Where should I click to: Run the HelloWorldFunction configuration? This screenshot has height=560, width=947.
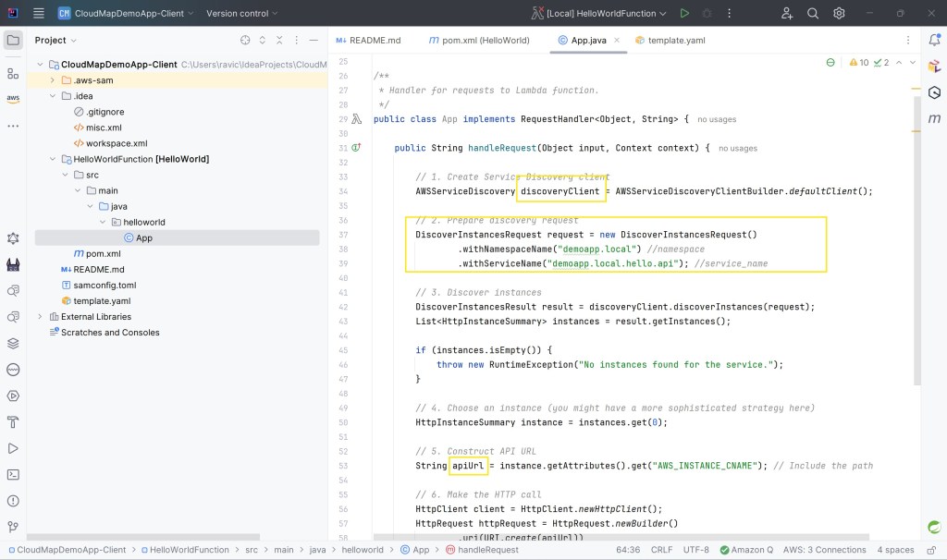point(684,13)
